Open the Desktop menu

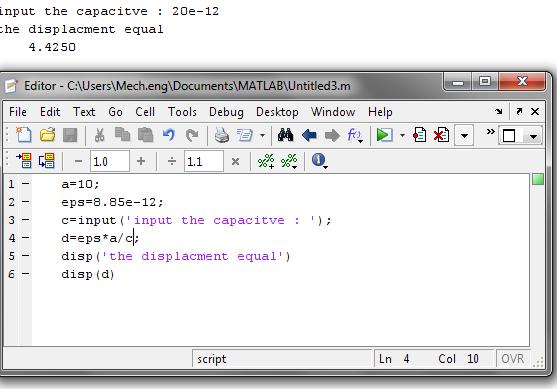(277, 112)
